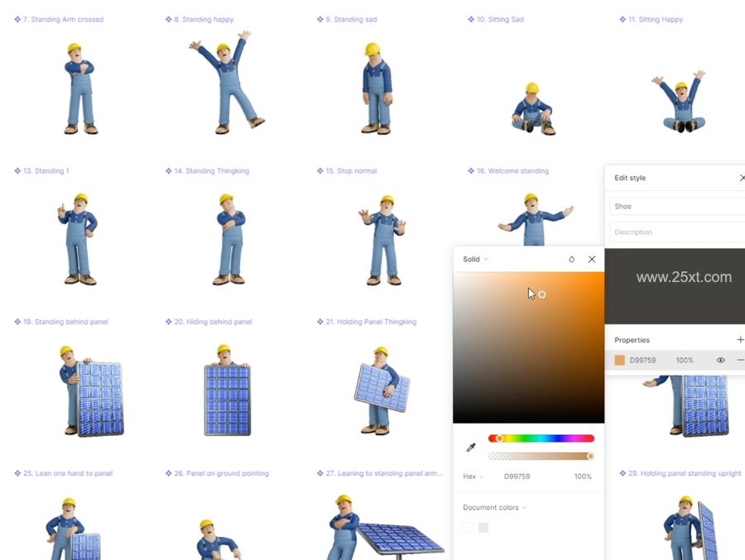Click the Standing sad worker figure
Screen dimensions: 745x560
coord(377,89)
